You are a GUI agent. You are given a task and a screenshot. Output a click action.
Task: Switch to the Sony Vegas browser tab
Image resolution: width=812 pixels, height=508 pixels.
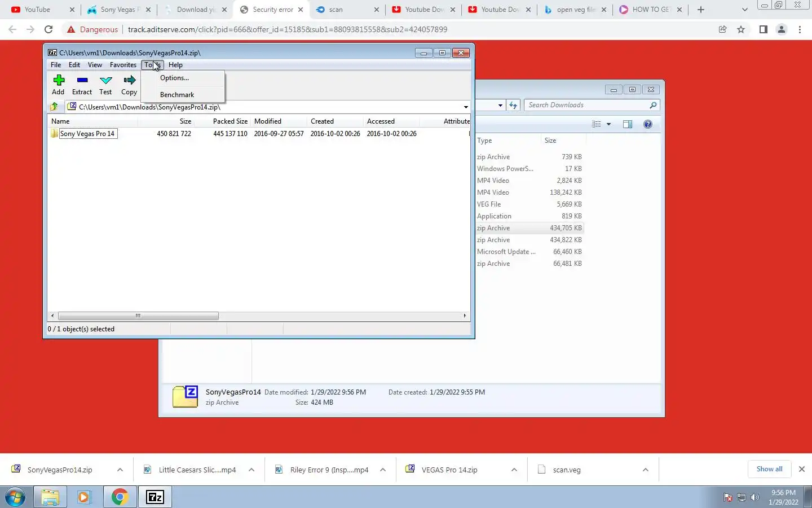118,10
